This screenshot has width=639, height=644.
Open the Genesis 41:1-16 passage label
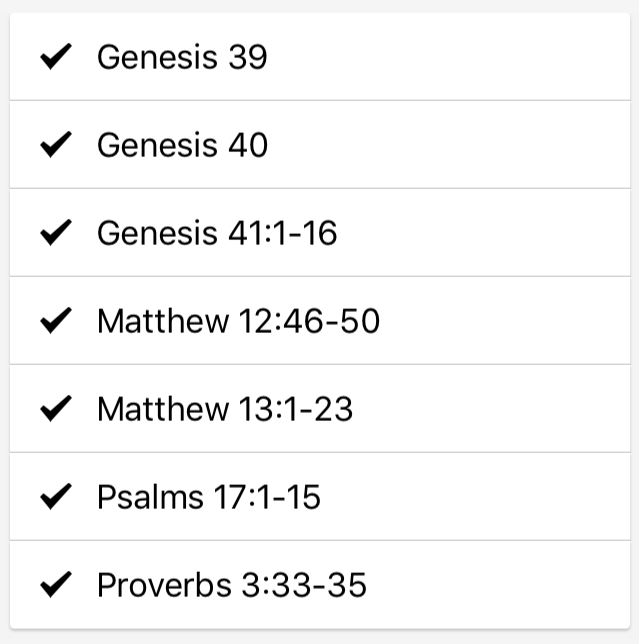217,233
